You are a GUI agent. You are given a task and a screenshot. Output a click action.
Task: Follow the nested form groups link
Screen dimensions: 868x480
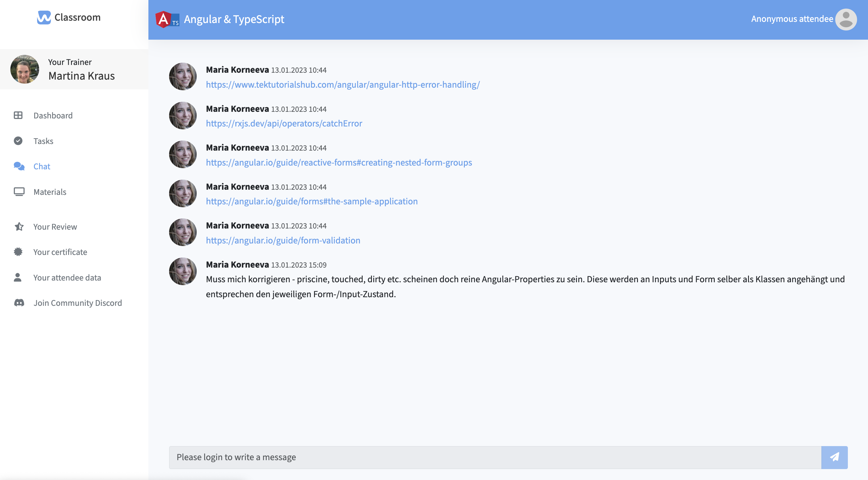339,162
